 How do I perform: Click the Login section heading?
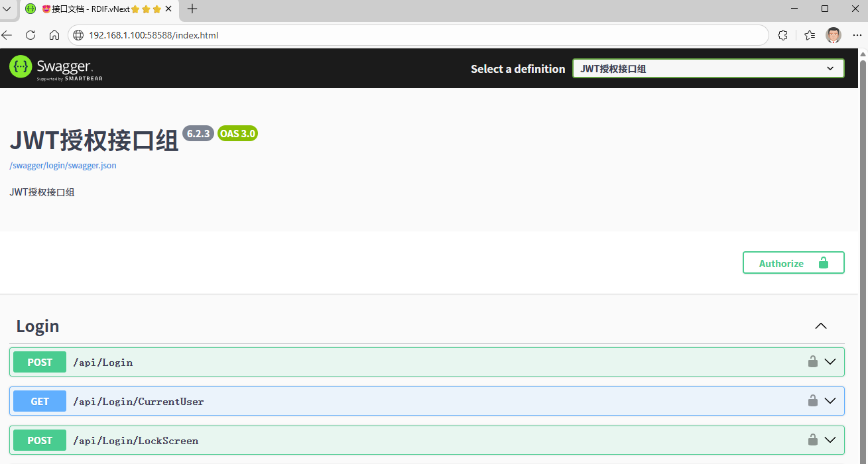click(x=38, y=326)
